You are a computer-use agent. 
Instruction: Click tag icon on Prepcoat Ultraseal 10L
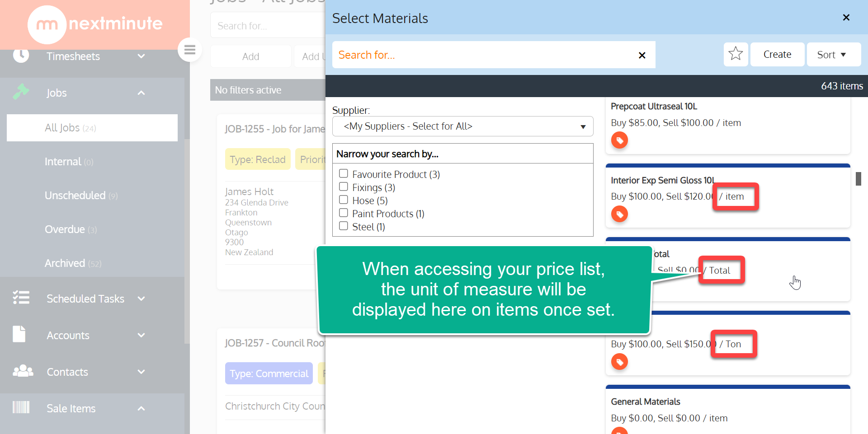(x=619, y=140)
